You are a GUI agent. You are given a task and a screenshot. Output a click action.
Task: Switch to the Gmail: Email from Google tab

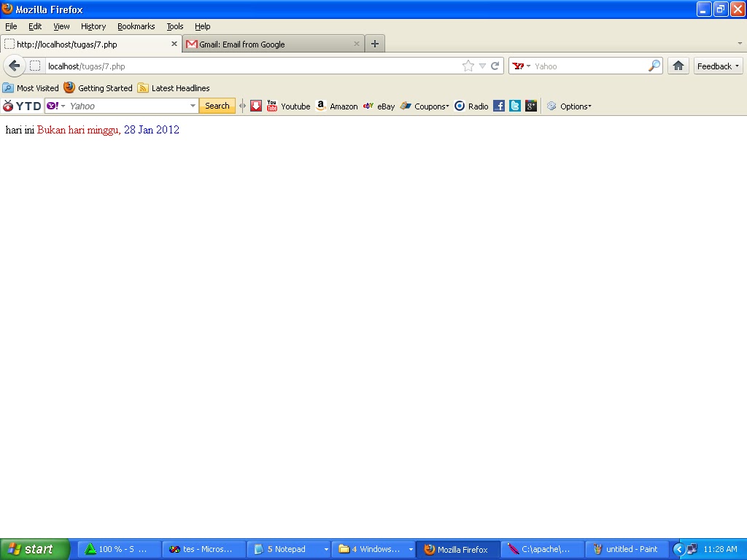[273, 44]
